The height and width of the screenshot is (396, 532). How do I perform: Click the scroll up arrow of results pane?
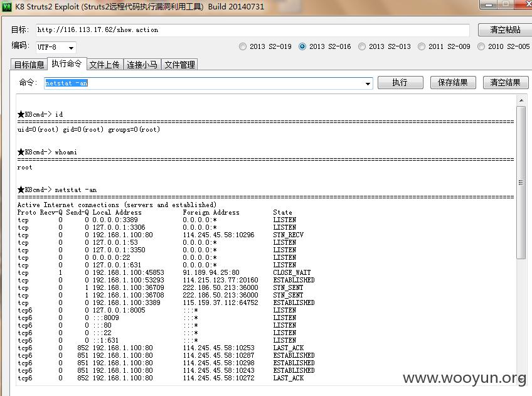(521, 100)
